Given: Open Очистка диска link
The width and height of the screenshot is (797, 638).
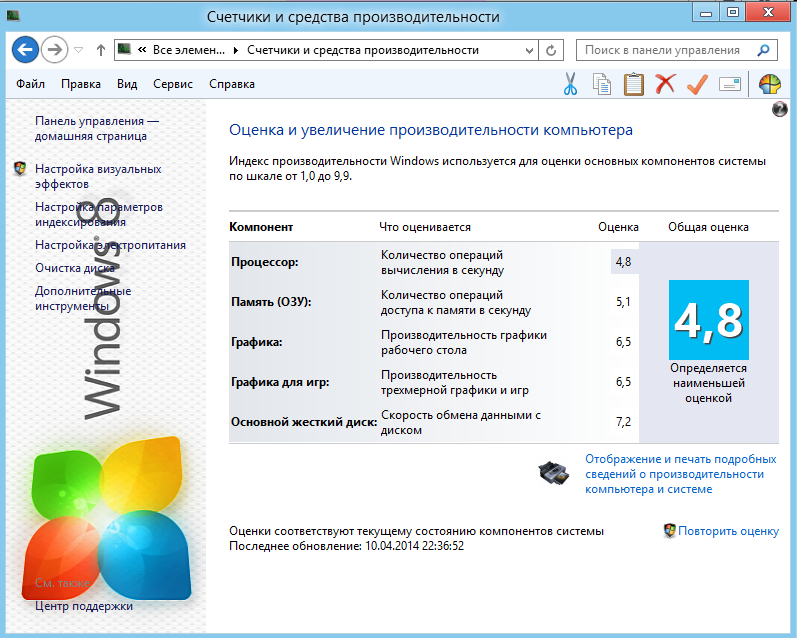Looking at the screenshot, I should pos(75,268).
